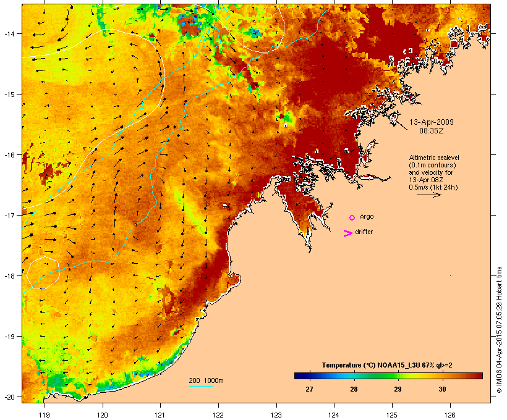Click the colorbar tick label 30
This screenshot has width=507, height=420.
(442, 389)
